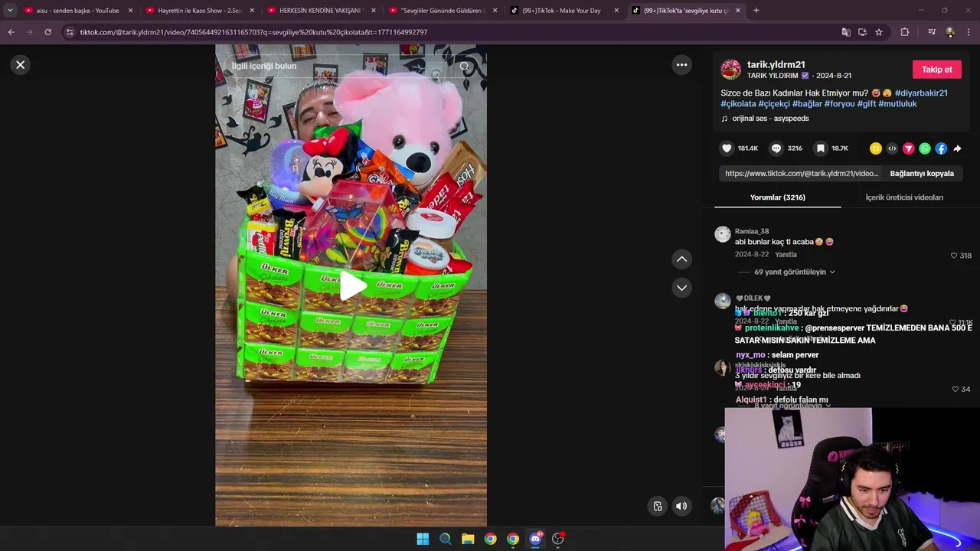
Task: Click install app icon in address bar
Action: point(862,32)
